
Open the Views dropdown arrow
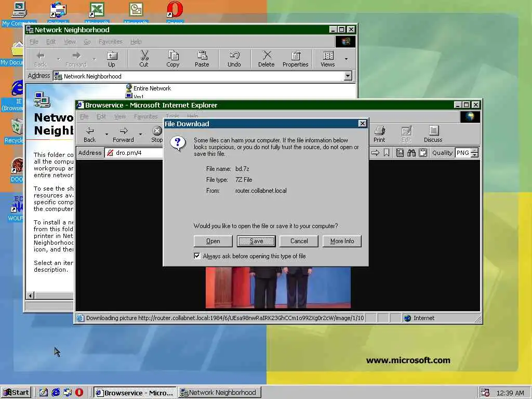(x=346, y=59)
